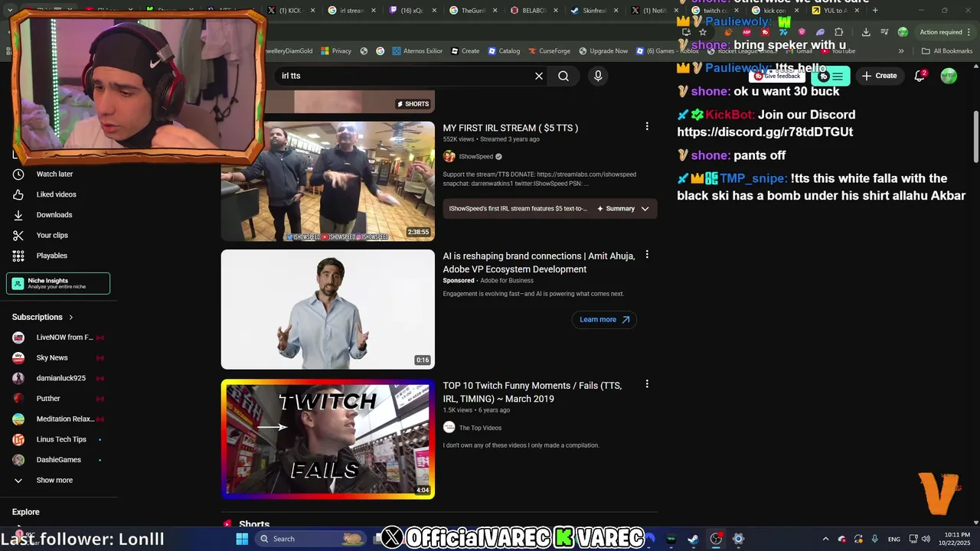Open The Top Videos channel avatar
980x551 pixels.
coord(449,428)
